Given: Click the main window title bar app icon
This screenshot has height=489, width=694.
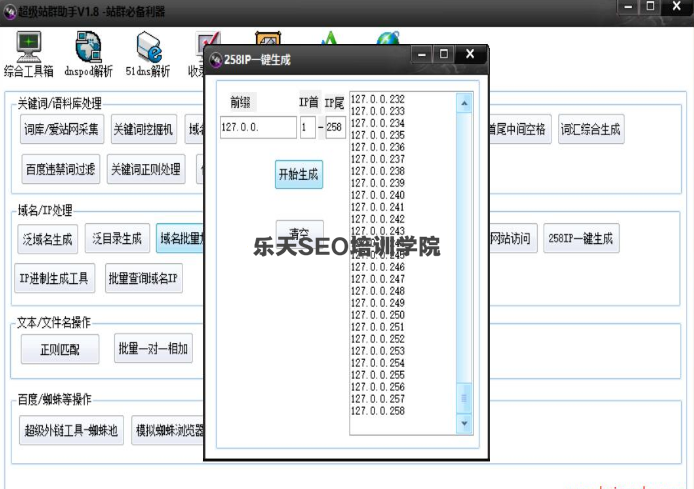Looking at the screenshot, I should coord(9,11).
